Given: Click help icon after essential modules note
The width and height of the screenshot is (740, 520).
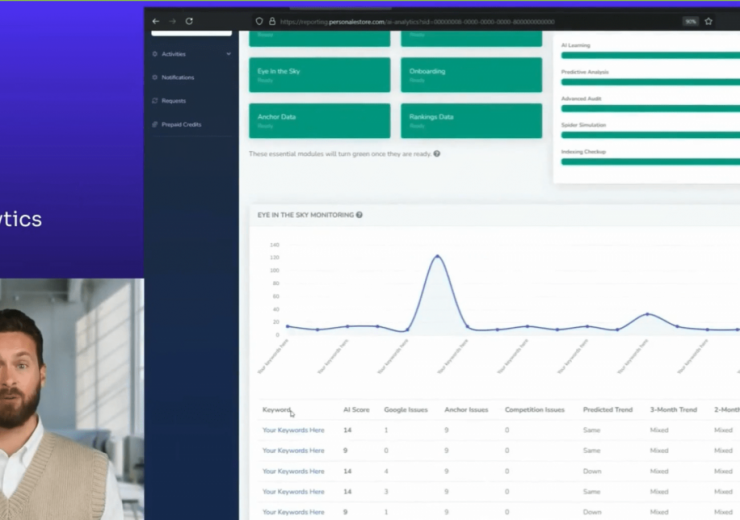Looking at the screenshot, I should 437,154.
